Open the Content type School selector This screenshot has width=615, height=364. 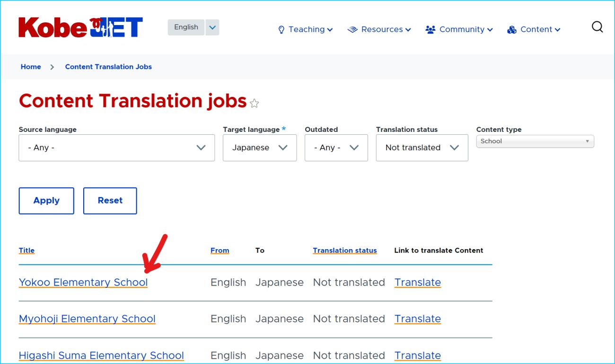click(x=535, y=141)
